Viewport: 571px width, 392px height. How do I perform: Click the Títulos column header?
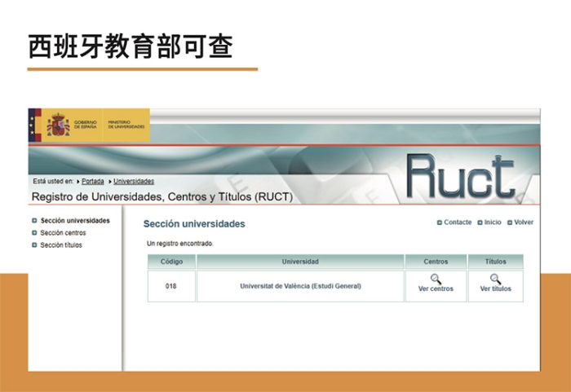[495, 262]
